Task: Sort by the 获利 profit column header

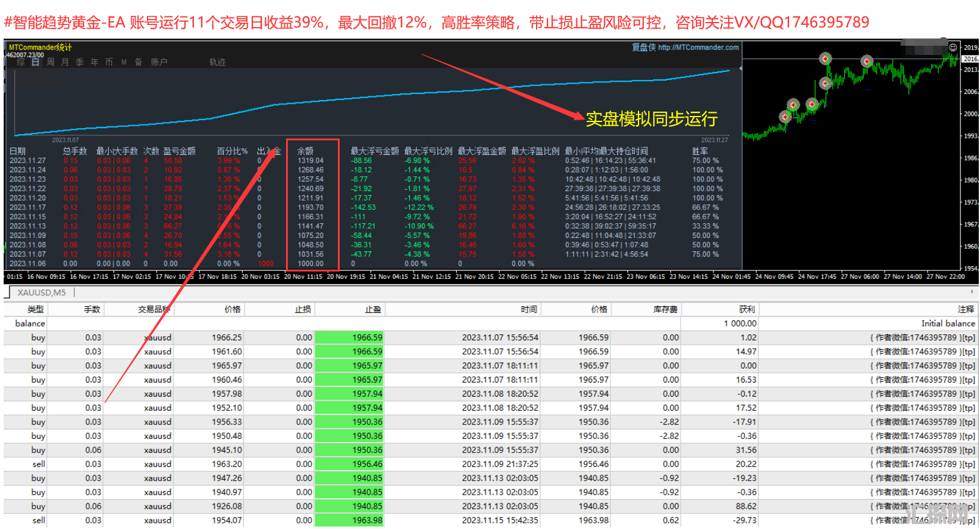Action: tap(746, 309)
